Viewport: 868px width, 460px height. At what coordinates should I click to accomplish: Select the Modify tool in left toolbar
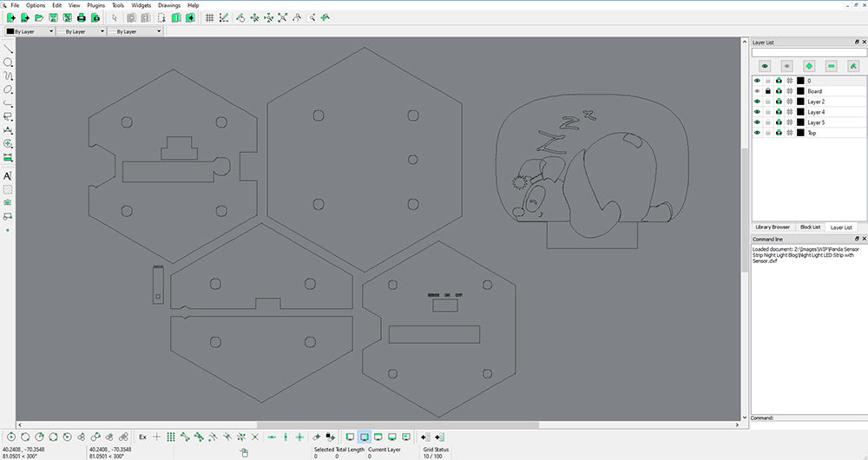pyautogui.click(x=8, y=143)
